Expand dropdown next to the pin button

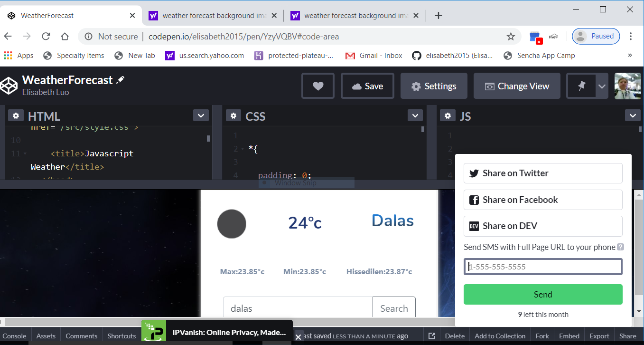click(602, 86)
